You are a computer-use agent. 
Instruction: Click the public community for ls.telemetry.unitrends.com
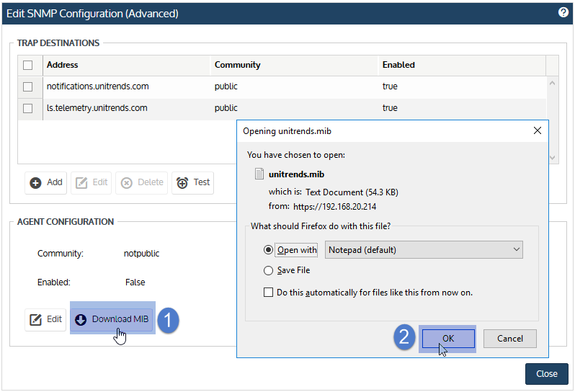click(226, 108)
